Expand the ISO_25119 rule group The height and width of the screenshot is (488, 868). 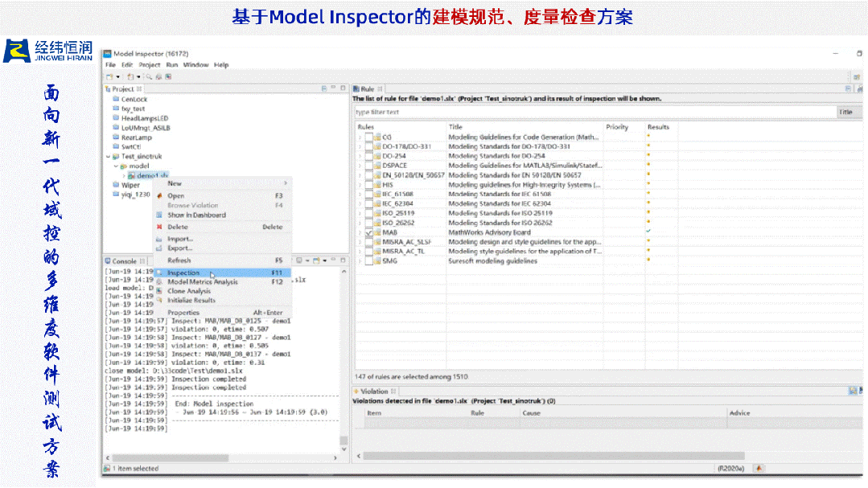(360, 214)
